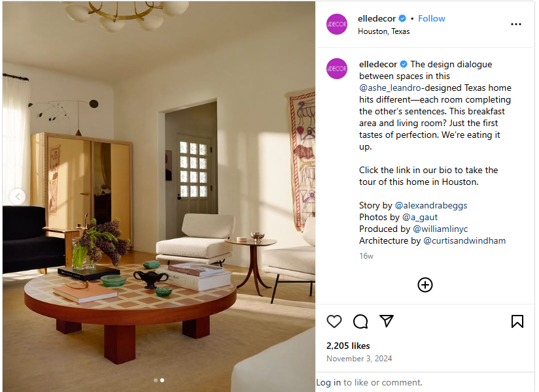
Task: Open the @williamlinyc producer profile
Action: (x=440, y=229)
